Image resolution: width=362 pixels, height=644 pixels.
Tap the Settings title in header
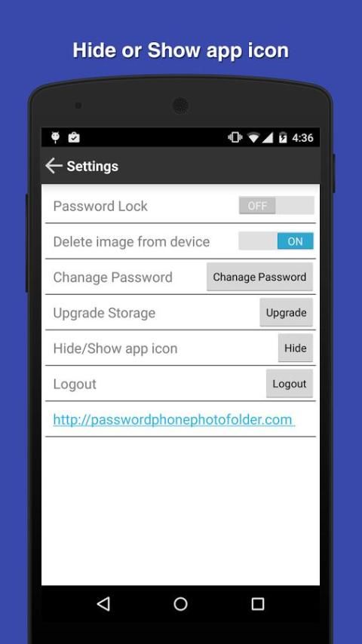(93, 167)
